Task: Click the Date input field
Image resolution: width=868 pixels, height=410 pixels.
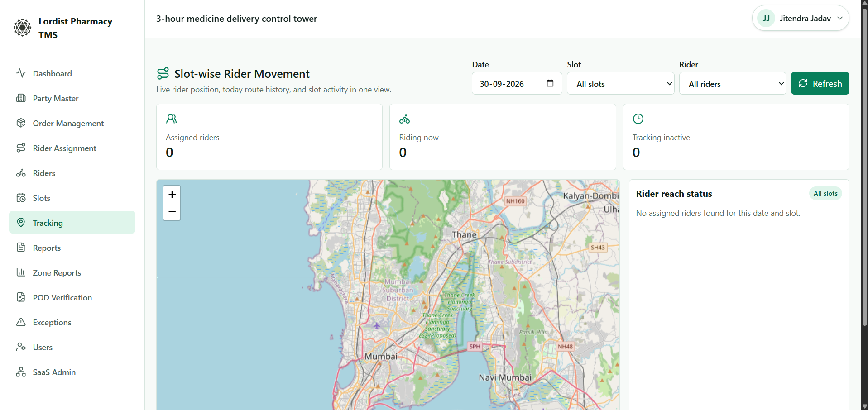Action: coord(517,84)
